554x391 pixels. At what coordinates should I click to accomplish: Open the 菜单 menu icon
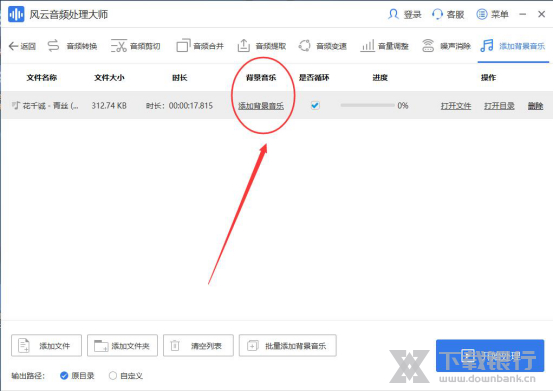482,14
